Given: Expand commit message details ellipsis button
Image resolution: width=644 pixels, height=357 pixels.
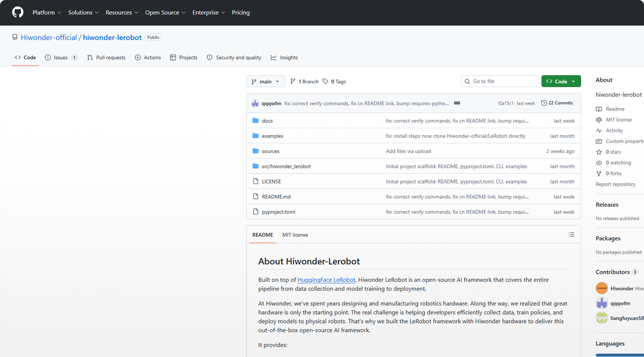Looking at the screenshot, I should click(x=457, y=103).
